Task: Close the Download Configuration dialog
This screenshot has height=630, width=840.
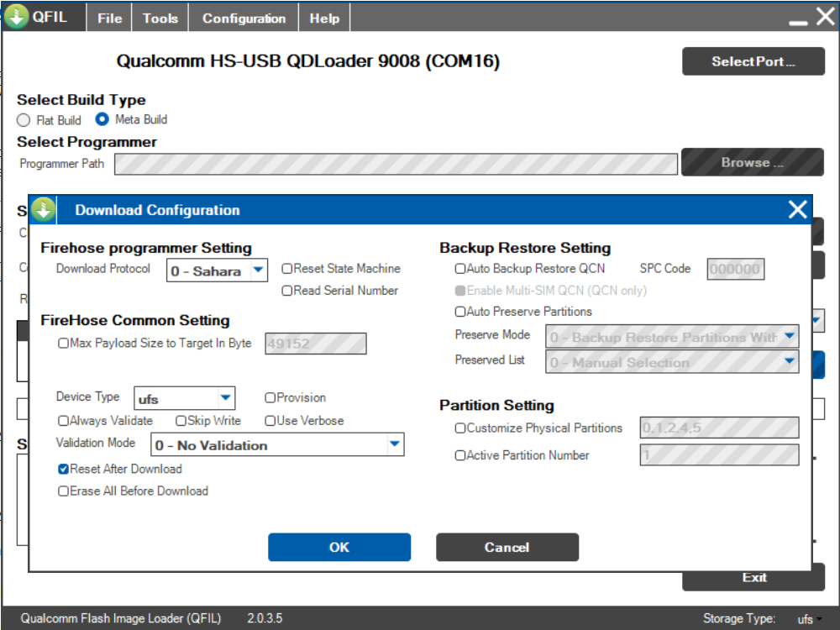Action: [x=797, y=209]
